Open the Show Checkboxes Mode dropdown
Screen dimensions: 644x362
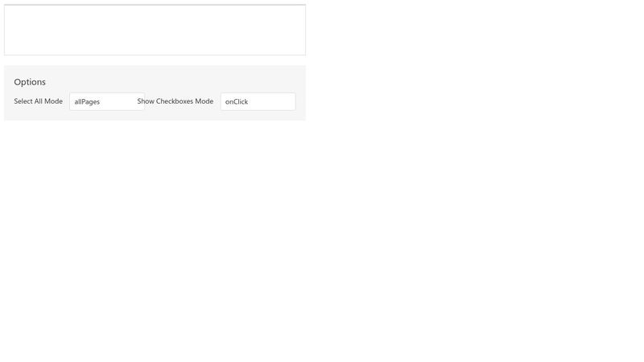pos(258,101)
